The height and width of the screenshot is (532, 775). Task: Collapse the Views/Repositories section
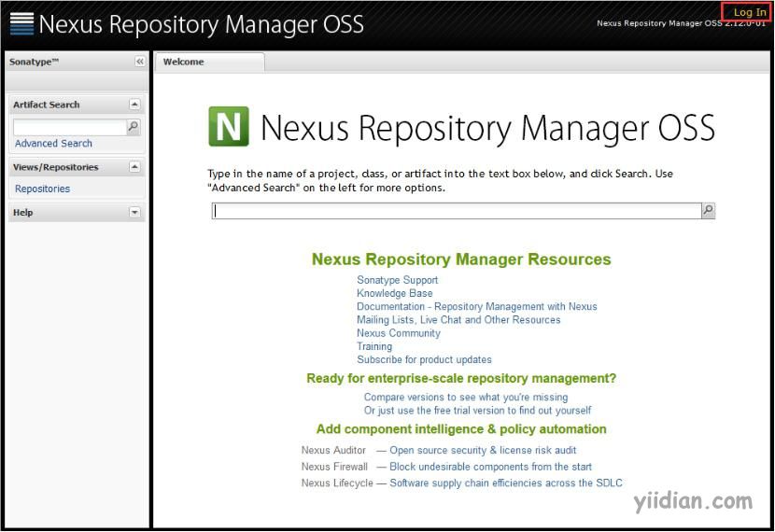(134, 167)
